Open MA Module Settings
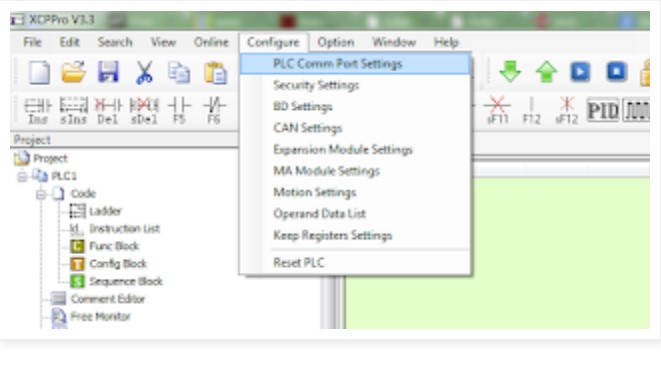 tap(355, 171)
